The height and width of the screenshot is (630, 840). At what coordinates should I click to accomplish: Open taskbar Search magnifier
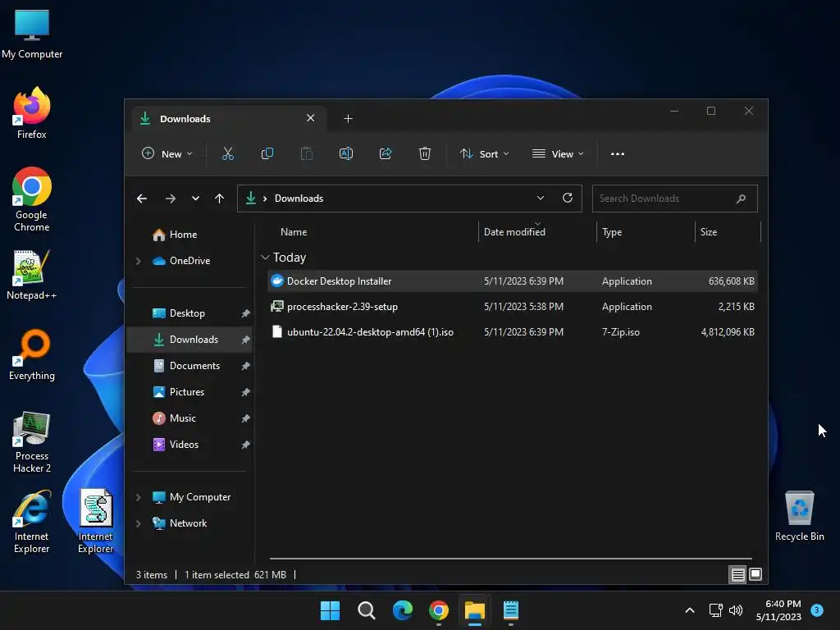tap(367, 610)
